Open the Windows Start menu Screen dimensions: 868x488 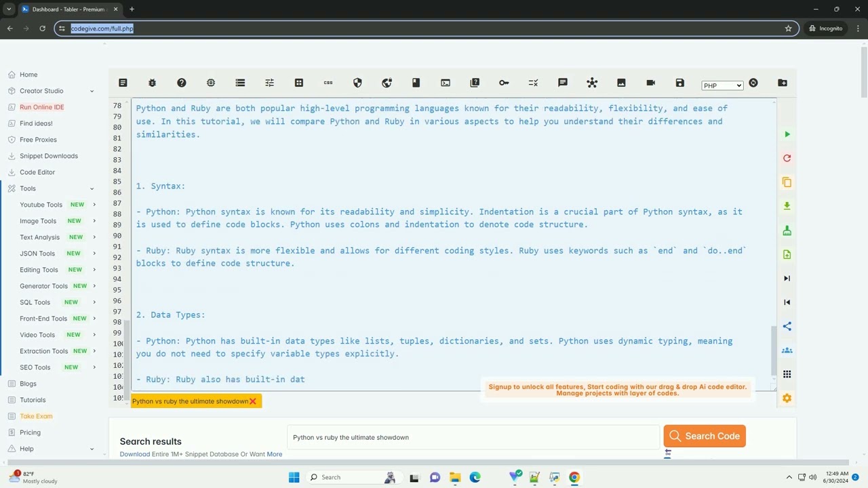294,477
